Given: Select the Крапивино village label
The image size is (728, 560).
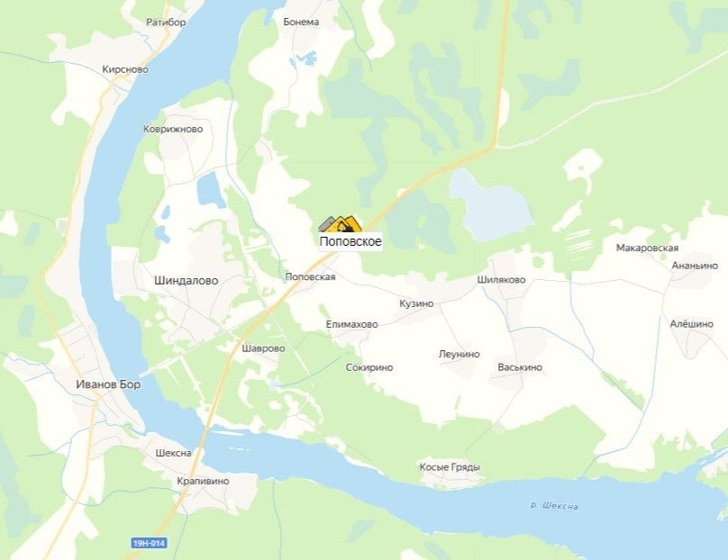Looking at the screenshot, I should [x=203, y=481].
